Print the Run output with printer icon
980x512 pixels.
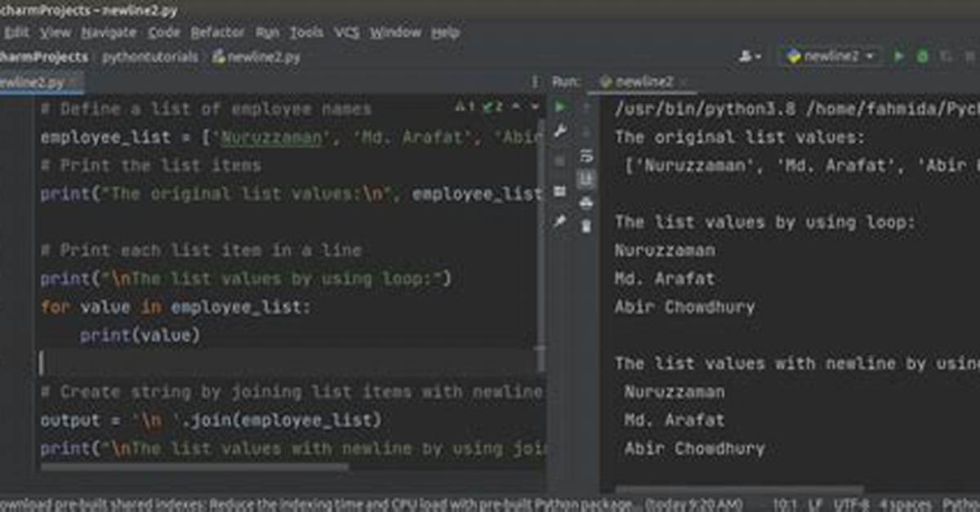click(x=586, y=203)
